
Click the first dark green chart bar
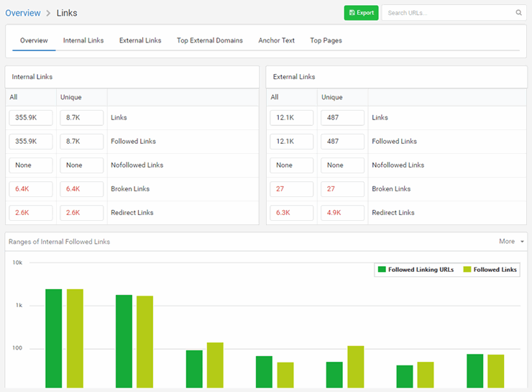coord(54,338)
